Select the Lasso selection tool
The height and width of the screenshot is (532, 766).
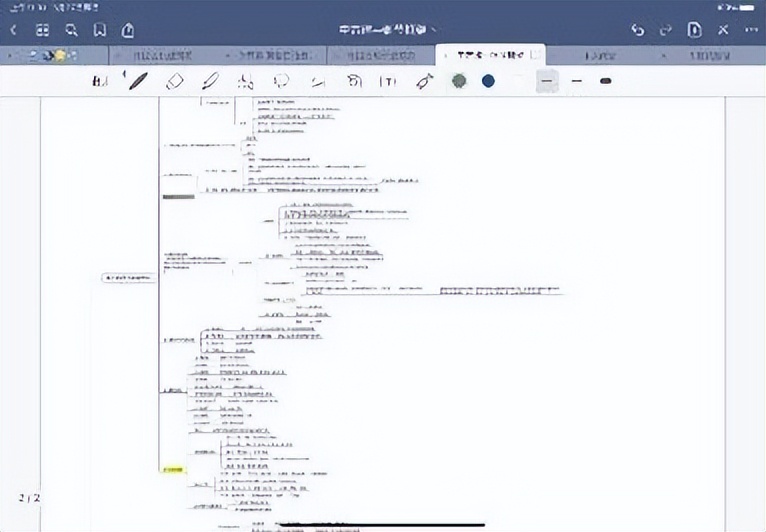point(281,82)
